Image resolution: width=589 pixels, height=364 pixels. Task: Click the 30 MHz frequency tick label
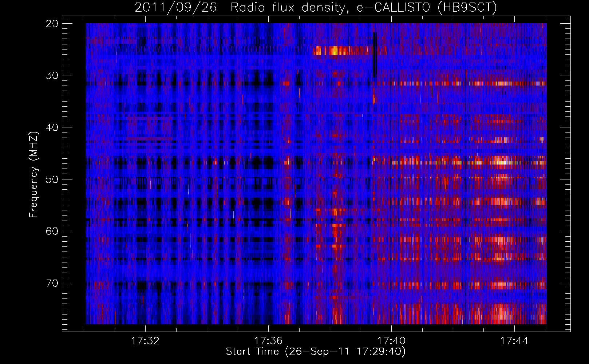pos(52,75)
